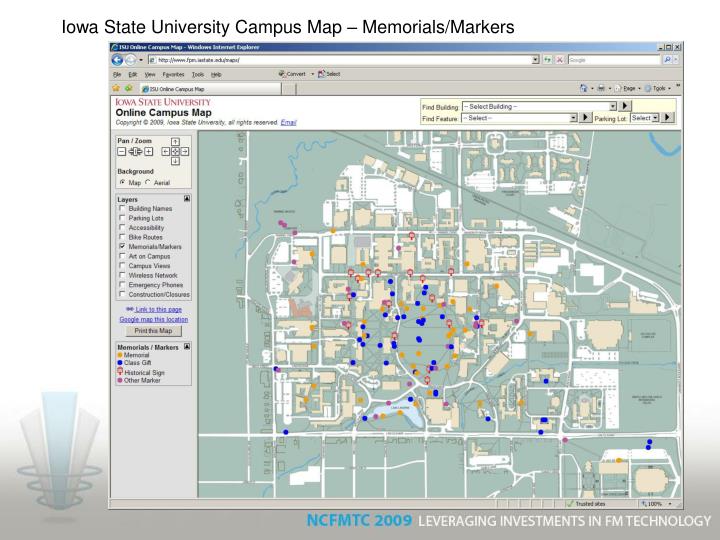This screenshot has width=720, height=540.
Task: Enable the Accessibility layer
Action: (x=122, y=227)
